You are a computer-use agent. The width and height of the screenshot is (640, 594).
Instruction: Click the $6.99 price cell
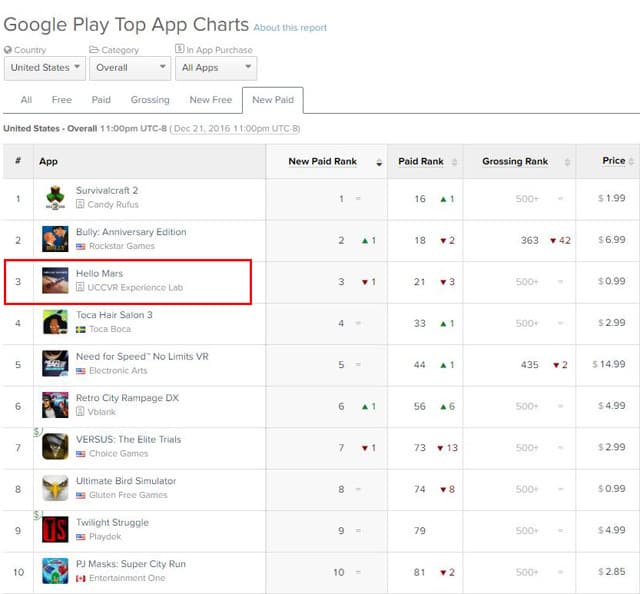pyautogui.click(x=611, y=240)
